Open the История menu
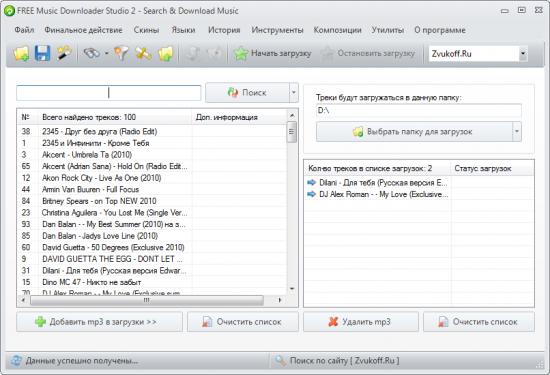Screen dimensions: 550x375 pos(224,30)
